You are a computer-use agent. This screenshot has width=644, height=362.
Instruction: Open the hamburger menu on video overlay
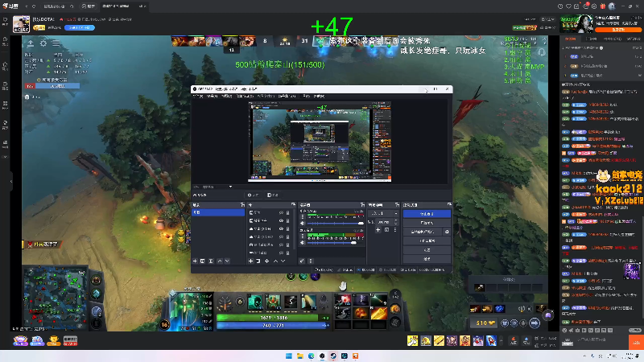56,43
